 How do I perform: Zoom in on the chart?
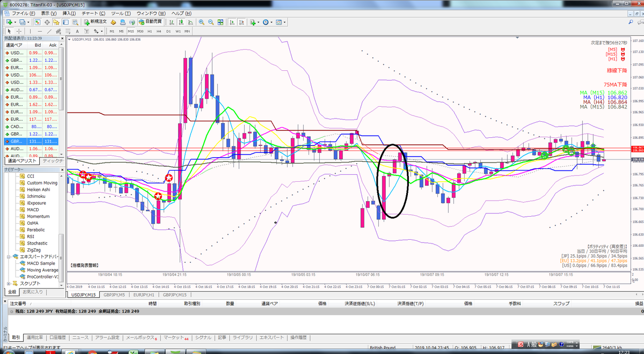(x=202, y=22)
